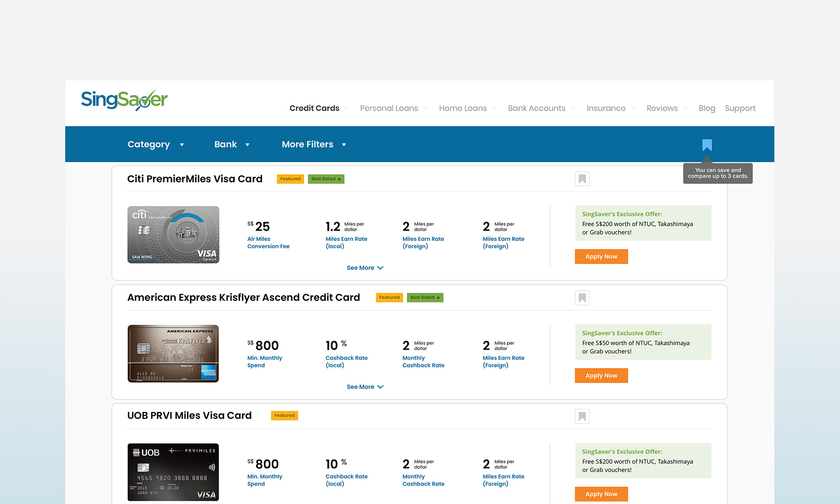This screenshot has height=504, width=840.
Task: Expand See More under Citi PremierMiles card
Action: pyautogui.click(x=365, y=268)
